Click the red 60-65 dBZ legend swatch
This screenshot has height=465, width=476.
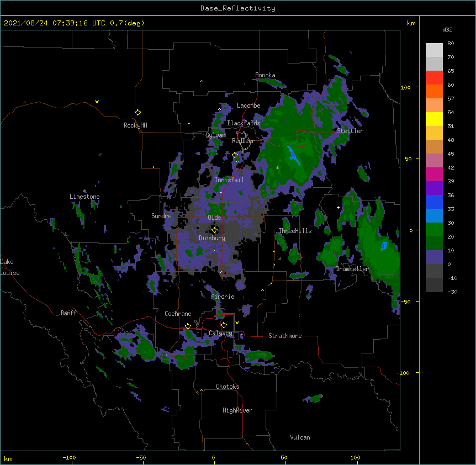point(434,78)
